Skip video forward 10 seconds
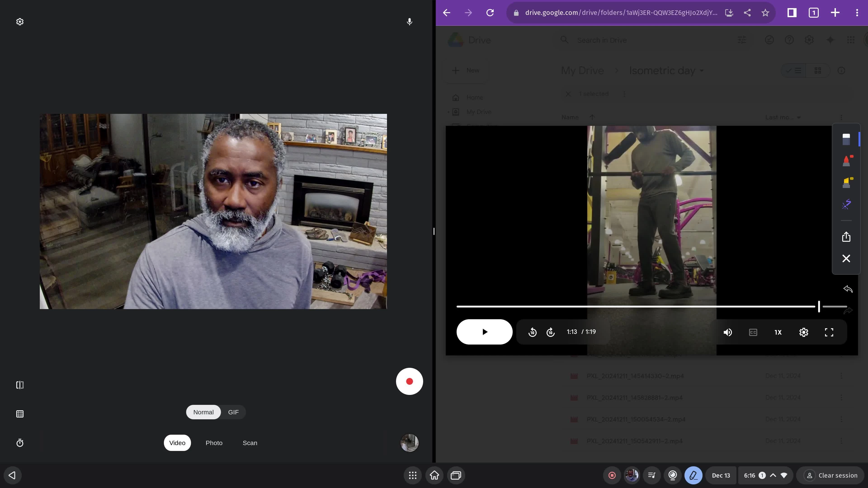The image size is (868, 488). [551, 332]
